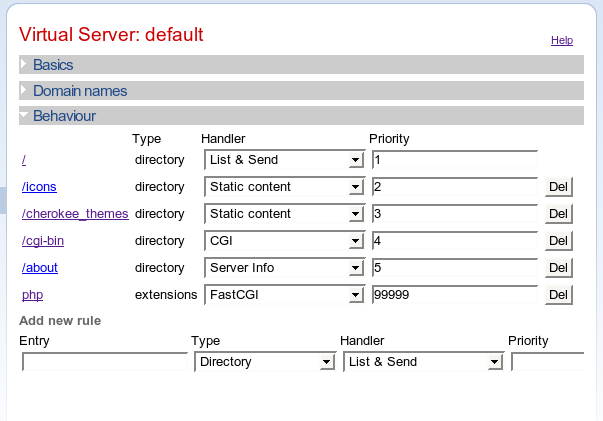Click priority field of /cherokee_themes rule
Viewport: 603px width, 421px height.
pyautogui.click(x=455, y=213)
